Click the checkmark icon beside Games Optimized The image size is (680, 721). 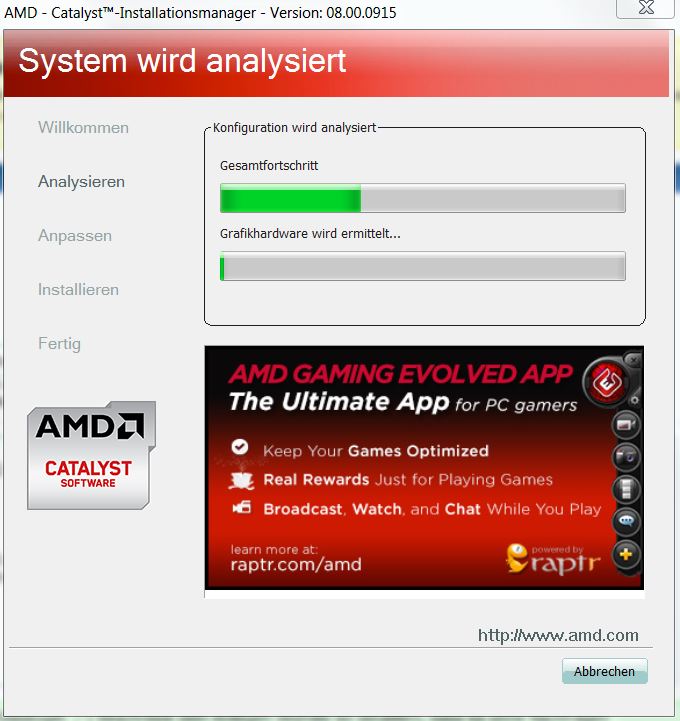point(240,446)
